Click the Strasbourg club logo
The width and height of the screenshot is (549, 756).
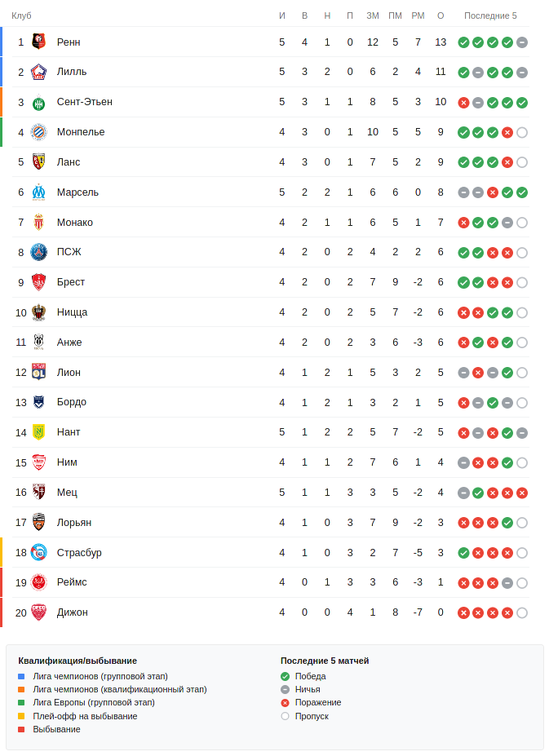38,552
